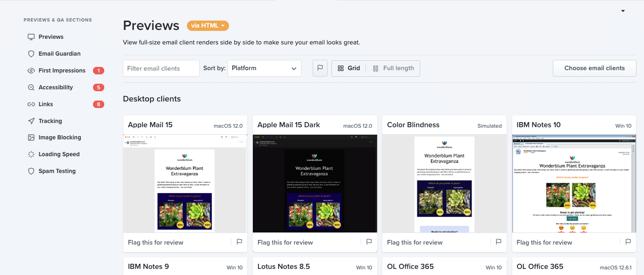Enable Grid view mode
The width and height of the screenshot is (644, 275).
point(349,68)
